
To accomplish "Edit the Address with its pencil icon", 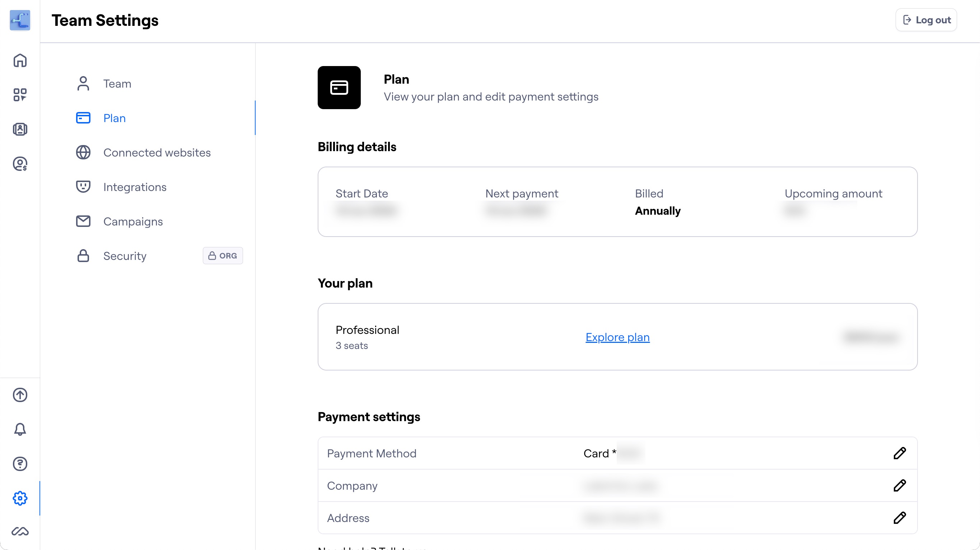I will [900, 518].
